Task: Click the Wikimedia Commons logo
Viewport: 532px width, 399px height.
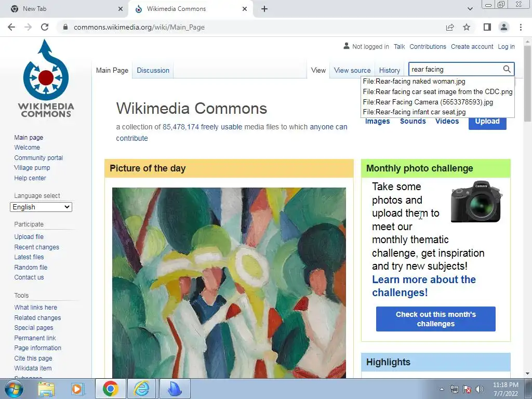Action: (x=46, y=78)
